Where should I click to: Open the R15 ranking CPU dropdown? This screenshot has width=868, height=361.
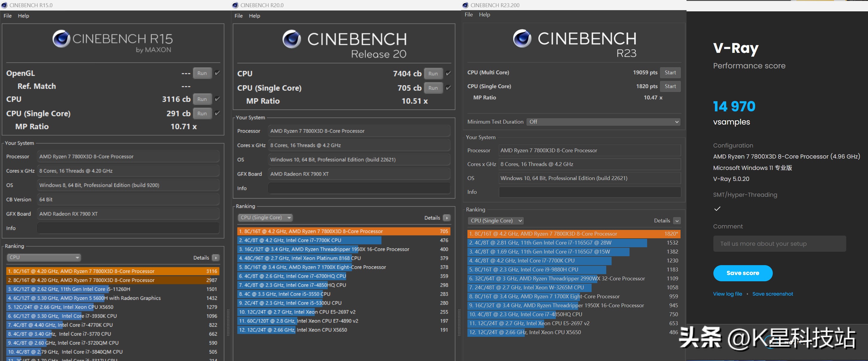pyautogui.click(x=44, y=257)
